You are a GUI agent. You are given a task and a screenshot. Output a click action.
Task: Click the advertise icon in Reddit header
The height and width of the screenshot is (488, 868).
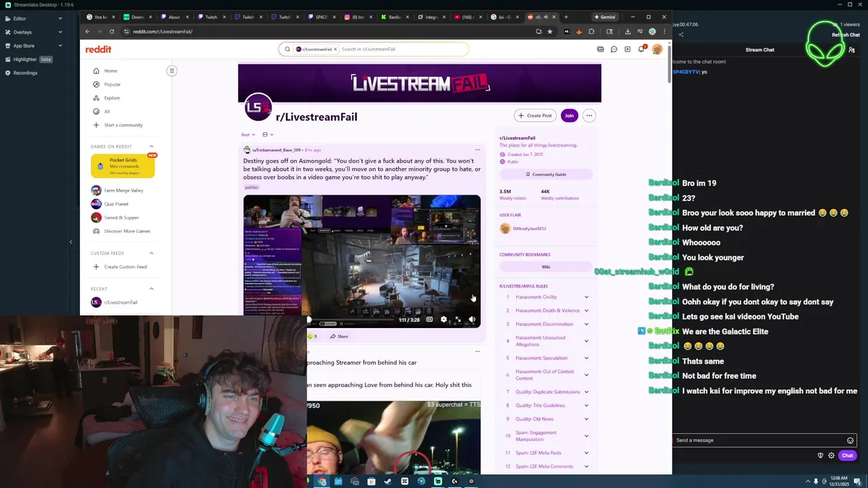[x=600, y=49]
